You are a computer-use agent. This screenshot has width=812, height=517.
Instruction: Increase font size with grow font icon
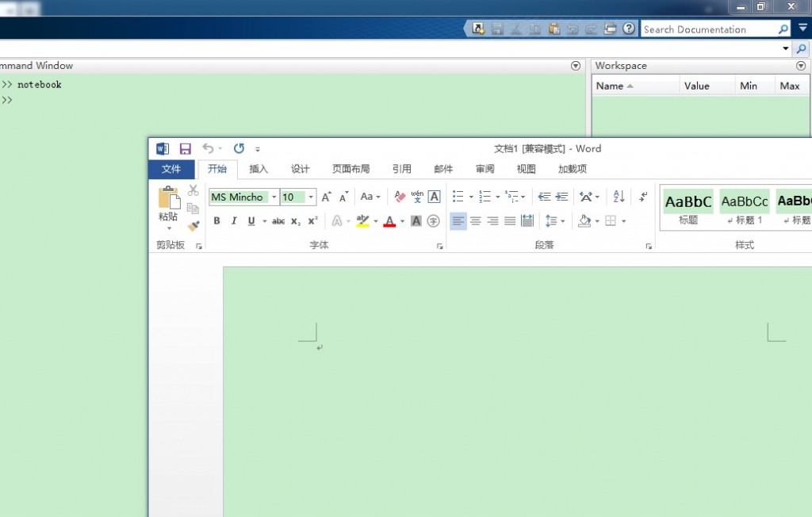click(326, 197)
